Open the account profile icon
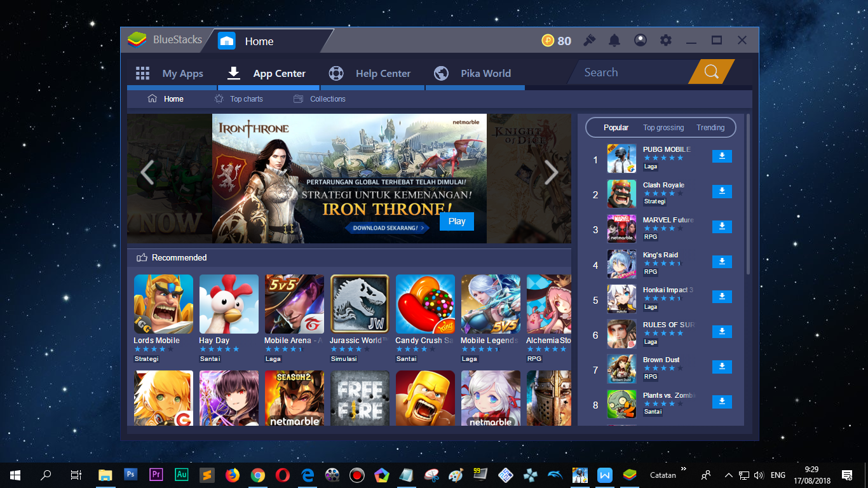The height and width of the screenshot is (488, 868). pyautogui.click(x=640, y=41)
